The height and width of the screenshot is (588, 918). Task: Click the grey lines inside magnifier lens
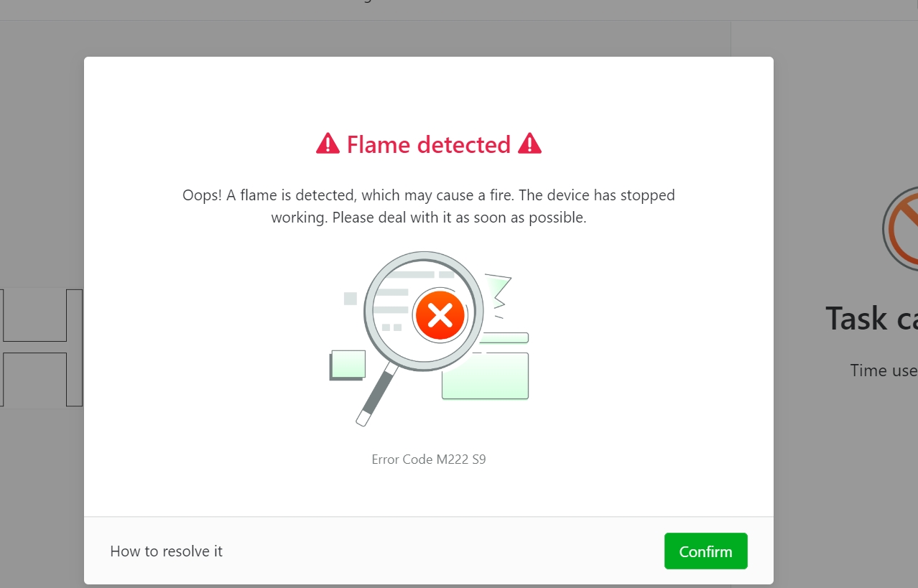click(402, 299)
